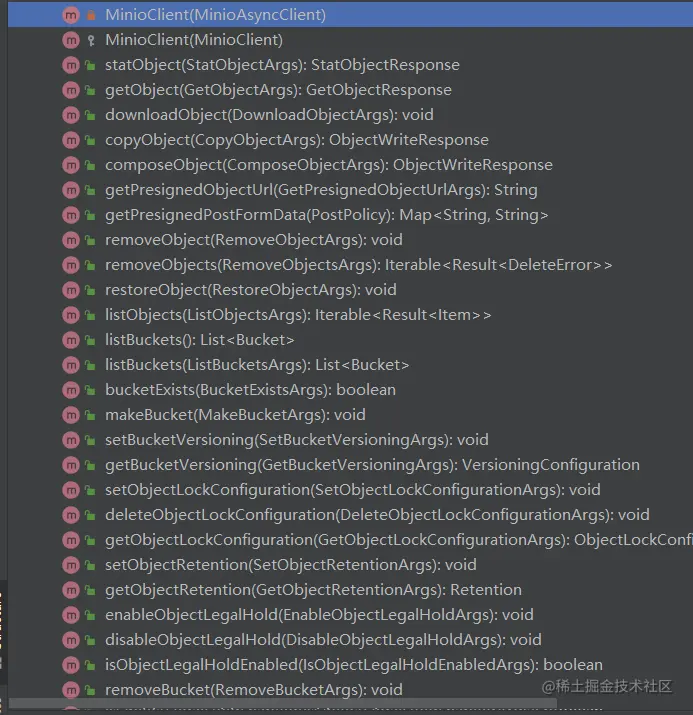The image size is (693, 715).
Task: Click the method icon beside removeObjects
Action: [71, 265]
